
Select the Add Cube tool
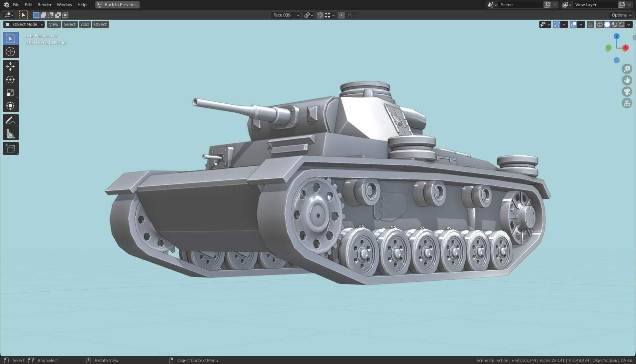click(x=11, y=148)
